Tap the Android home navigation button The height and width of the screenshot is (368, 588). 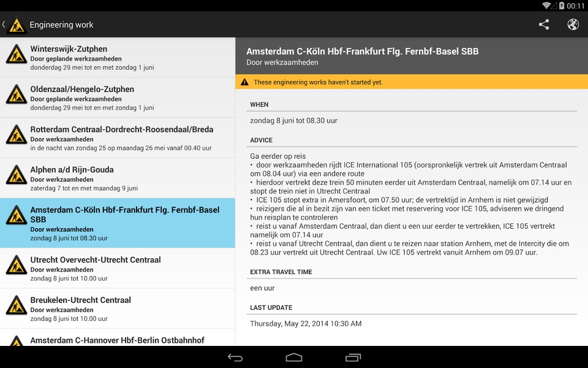pos(293,358)
